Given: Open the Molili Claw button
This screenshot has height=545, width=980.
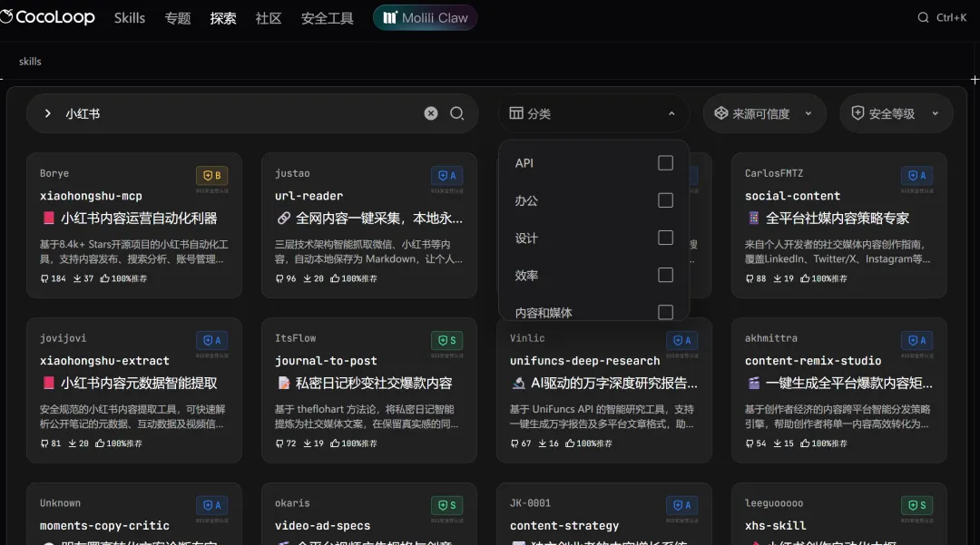Looking at the screenshot, I should tap(425, 17).
